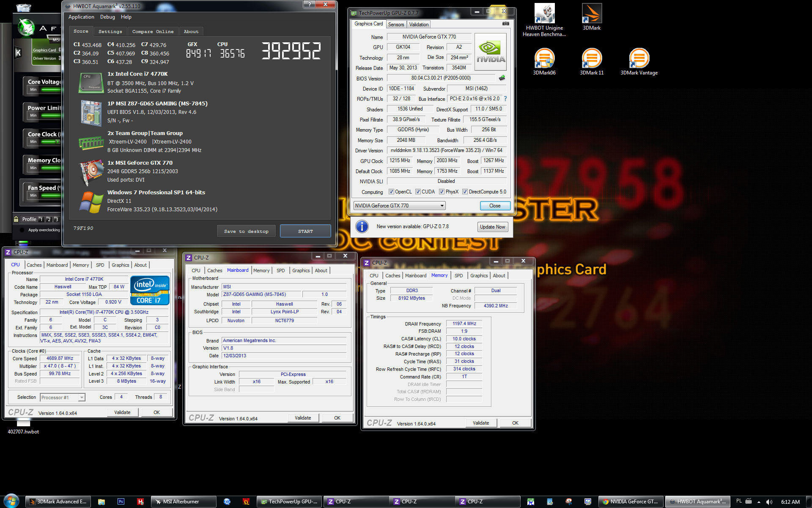This screenshot has width=812, height=508.
Task: Open the Processor #1 selection dropdown in CPU-Z
Action: pos(63,398)
